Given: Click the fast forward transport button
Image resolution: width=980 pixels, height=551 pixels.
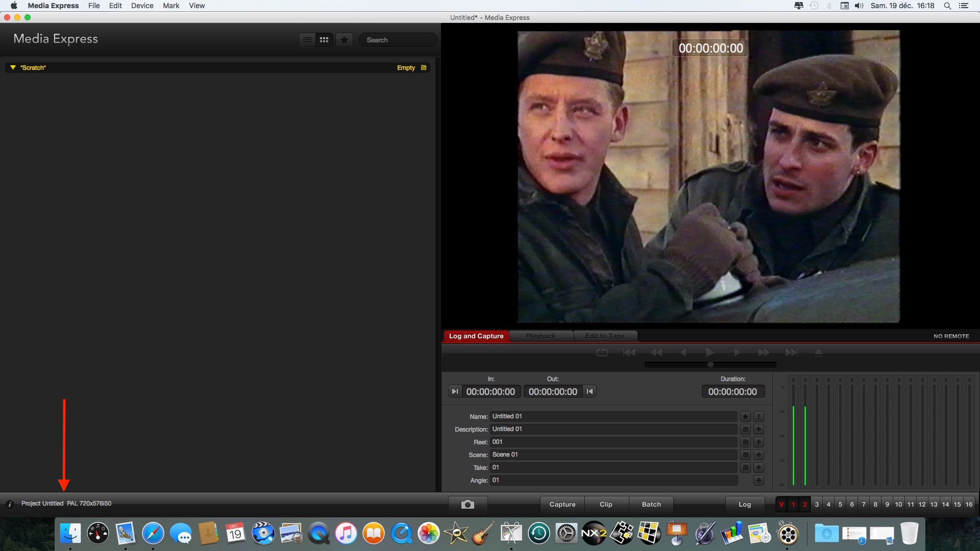Looking at the screenshot, I should [x=764, y=352].
